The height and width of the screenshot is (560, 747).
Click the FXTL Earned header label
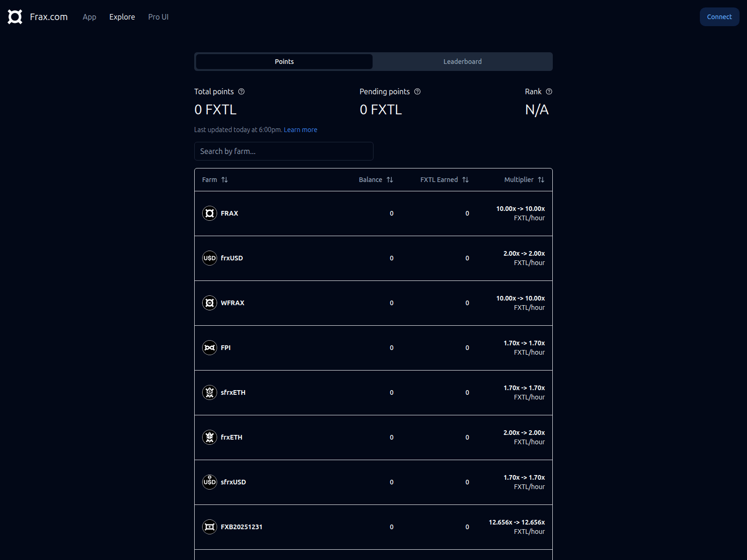point(439,180)
